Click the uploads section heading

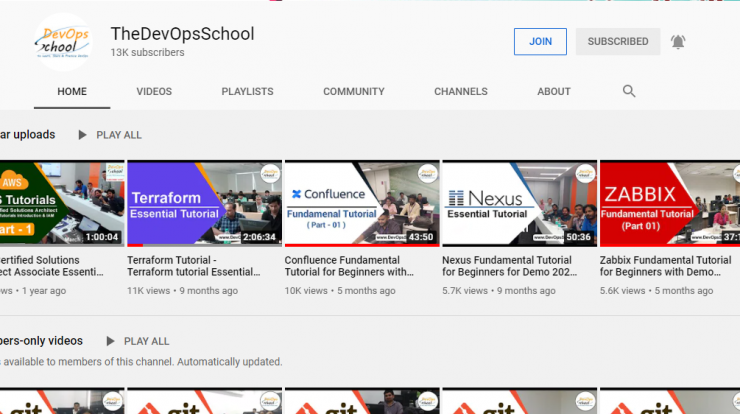[x=27, y=135]
